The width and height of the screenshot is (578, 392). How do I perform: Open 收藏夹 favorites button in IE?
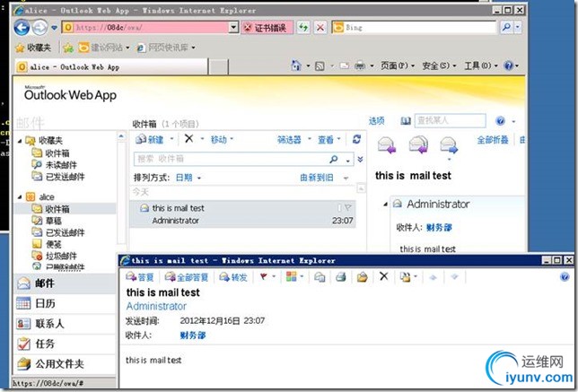coord(33,48)
